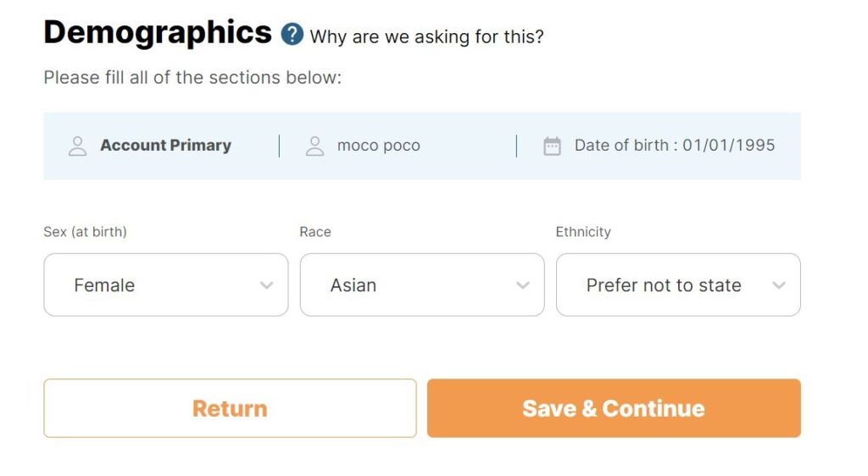Click the chevron in Prefer not to state dropdown
Viewport: 868px width, 476px height.
[779, 285]
